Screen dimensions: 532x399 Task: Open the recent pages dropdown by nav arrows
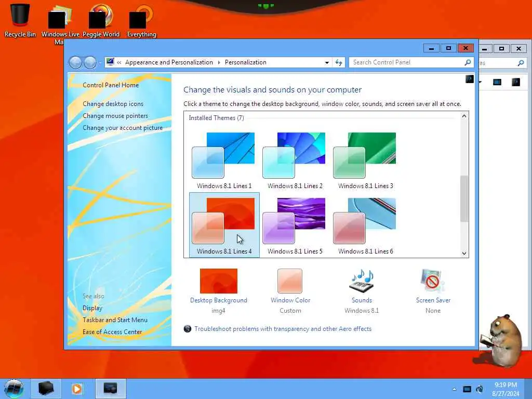(x=100, y=63)
